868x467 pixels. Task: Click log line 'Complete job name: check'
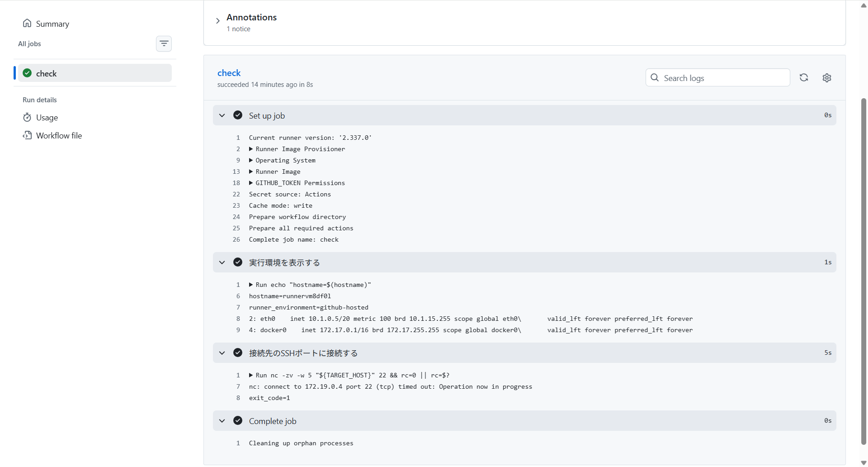pos(293,239)
